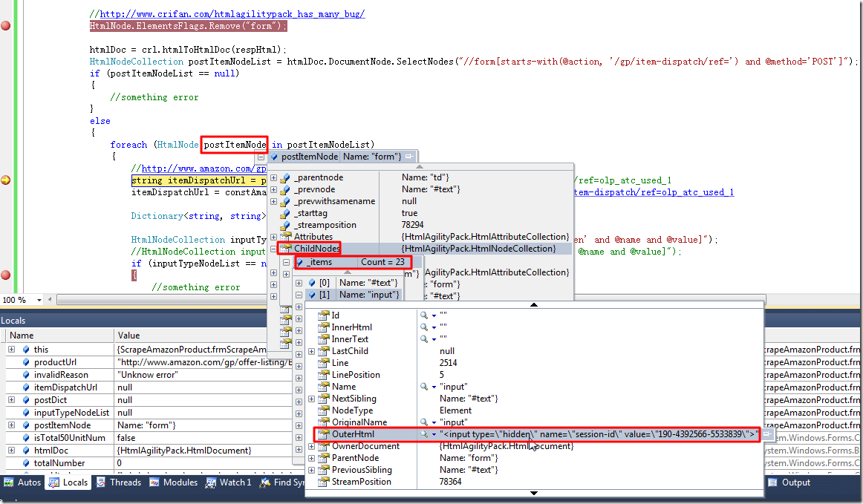Expand postItemNode in Locals window
863x504 pixels.
point(12,425)
